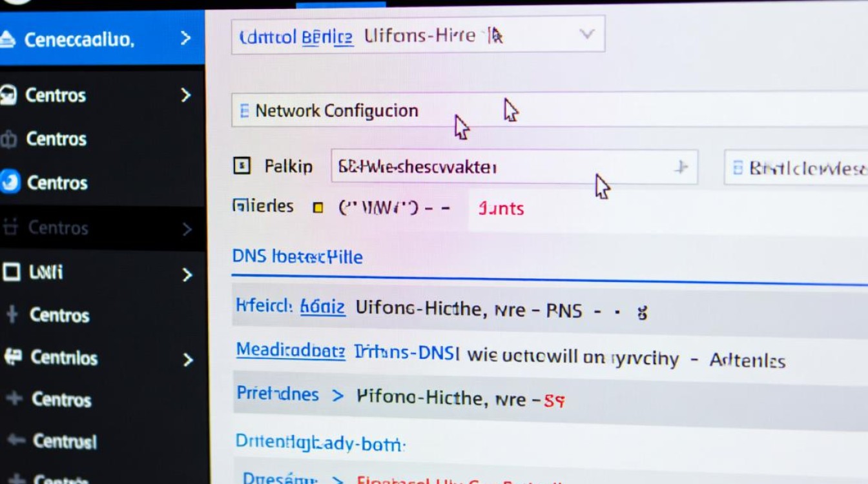Expand the Cenecaaluo sidebar chevron

tap(185, 39)
